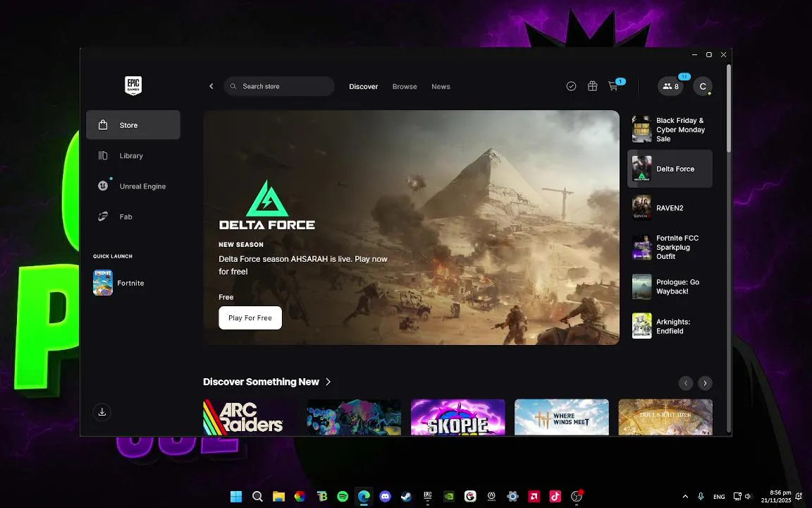Open the Where Winds Meet tile
This screenshot has width=812, height=508.
coord(561,417)
